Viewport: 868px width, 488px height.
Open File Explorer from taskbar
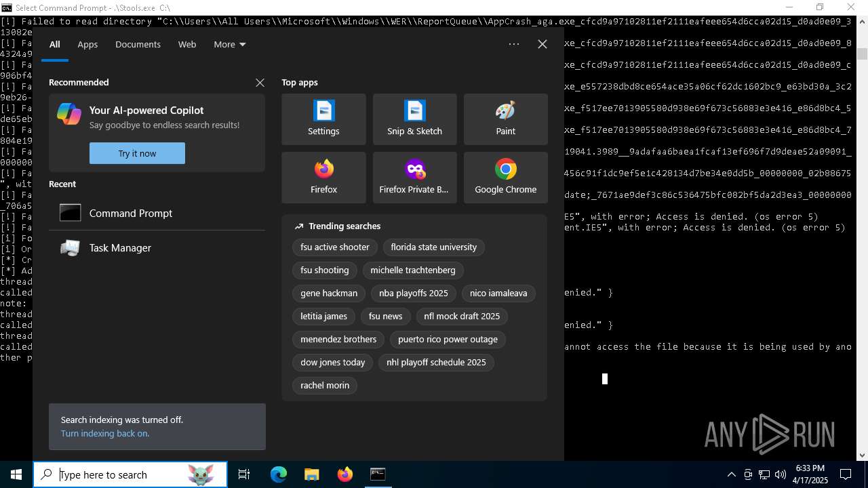311,474
